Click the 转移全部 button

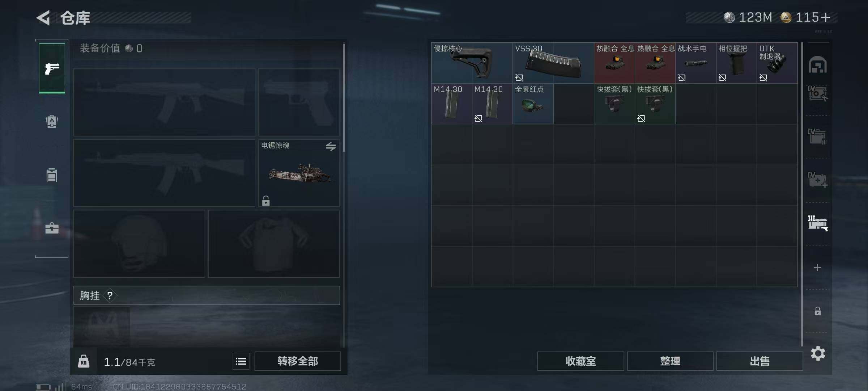tap(298, 361)
